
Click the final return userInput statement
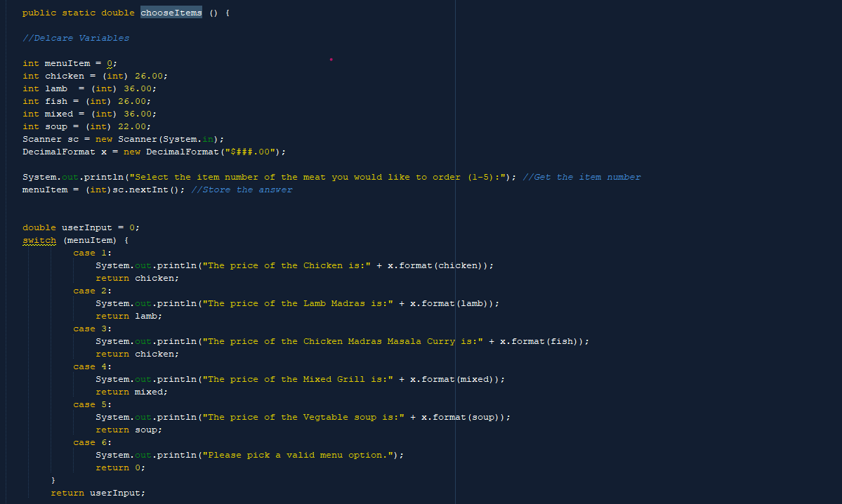pos(97,492)
